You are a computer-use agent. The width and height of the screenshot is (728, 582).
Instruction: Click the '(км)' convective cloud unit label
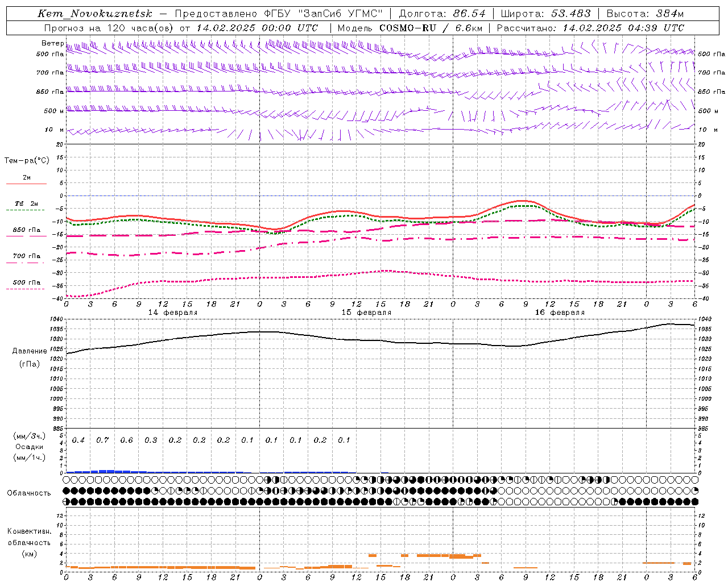click(29, 554)
